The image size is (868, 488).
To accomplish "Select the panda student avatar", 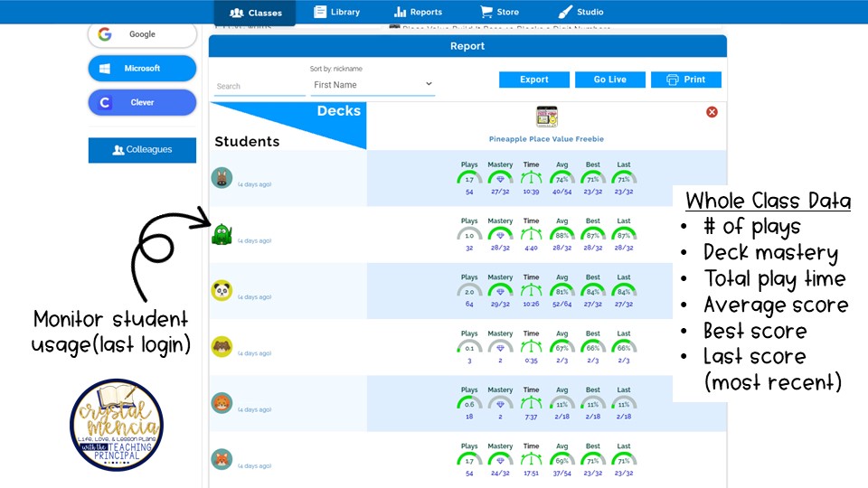I will coord(222,291).
